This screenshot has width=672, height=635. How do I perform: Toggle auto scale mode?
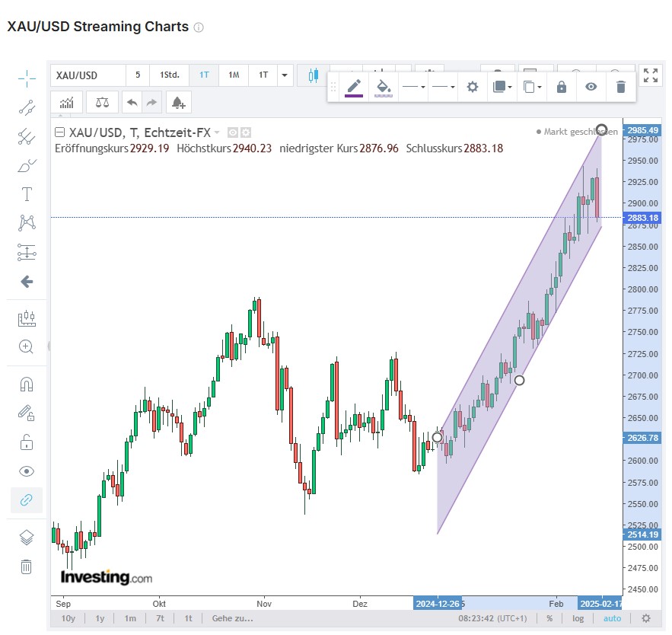612,618
